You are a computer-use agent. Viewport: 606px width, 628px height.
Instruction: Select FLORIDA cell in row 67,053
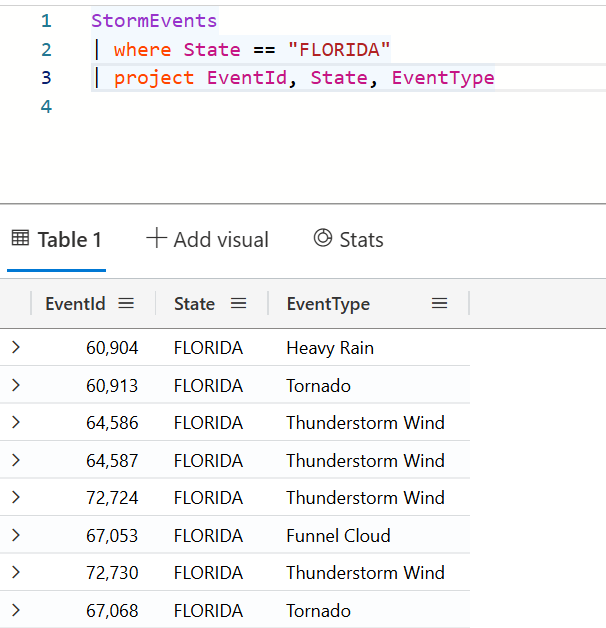tap(208, 535)
